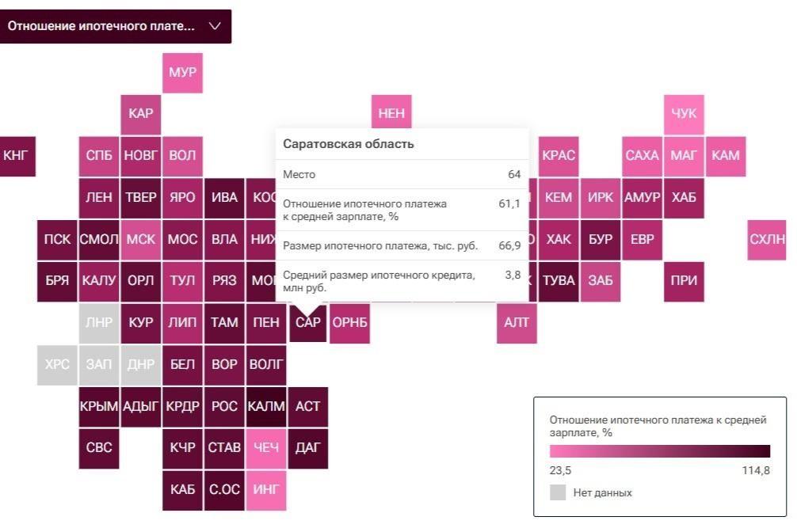The image size is (797, 532).
Task: Click the grey 'Нет данных' legend swatch
Action: point(558,492)
